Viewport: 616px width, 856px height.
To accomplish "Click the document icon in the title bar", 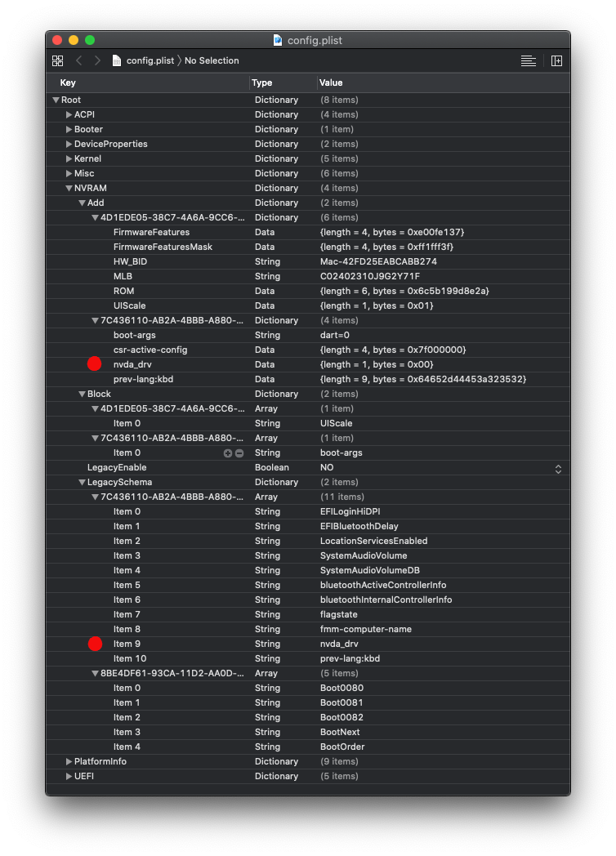I will (278, 40).
